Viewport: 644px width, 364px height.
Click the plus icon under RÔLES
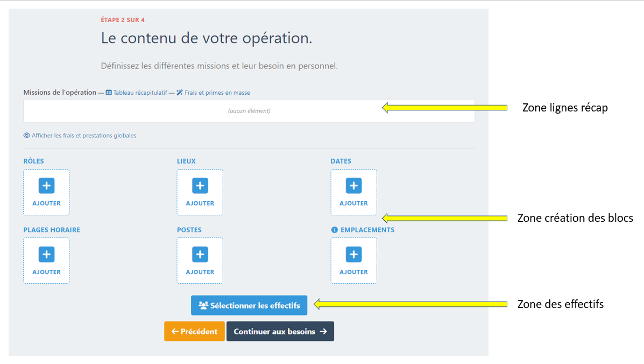pyautogui.click(x=46, y=186)
